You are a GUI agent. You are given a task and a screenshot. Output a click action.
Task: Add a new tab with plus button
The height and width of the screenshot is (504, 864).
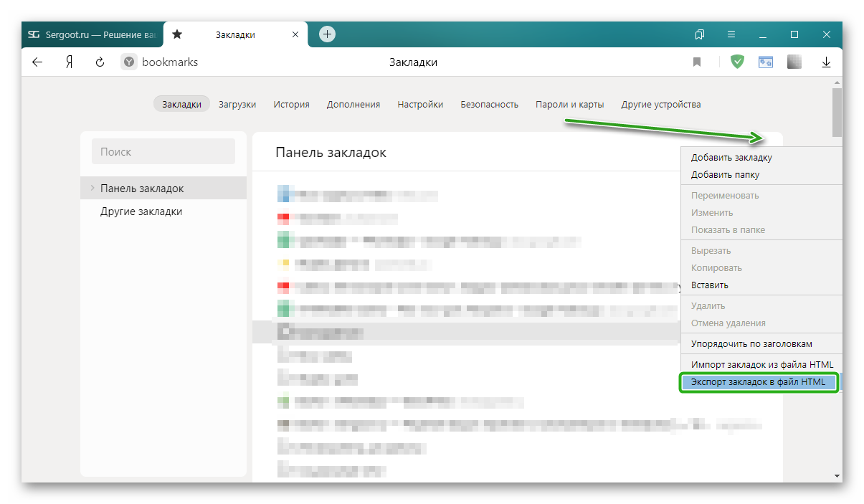click(x=327, y=34)
